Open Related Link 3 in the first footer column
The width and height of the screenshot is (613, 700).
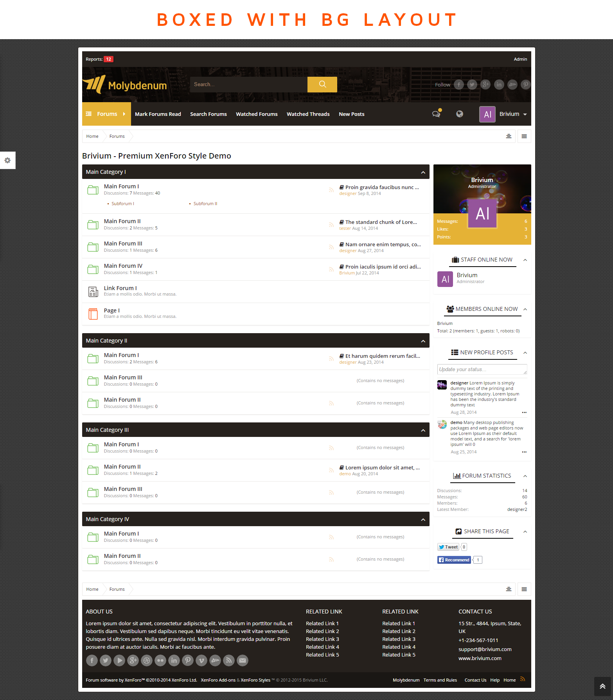pos(322,639)
